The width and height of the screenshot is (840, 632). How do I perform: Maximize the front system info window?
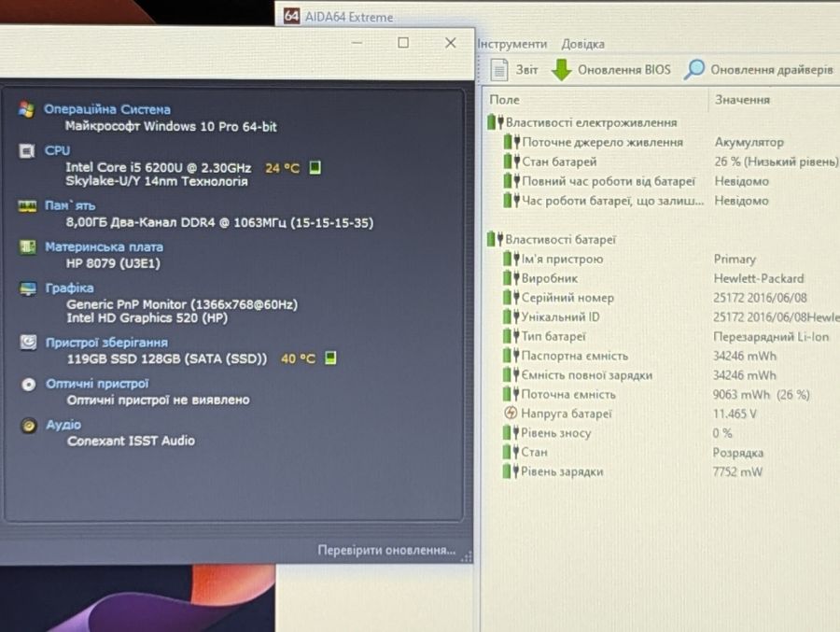(403, 43)
